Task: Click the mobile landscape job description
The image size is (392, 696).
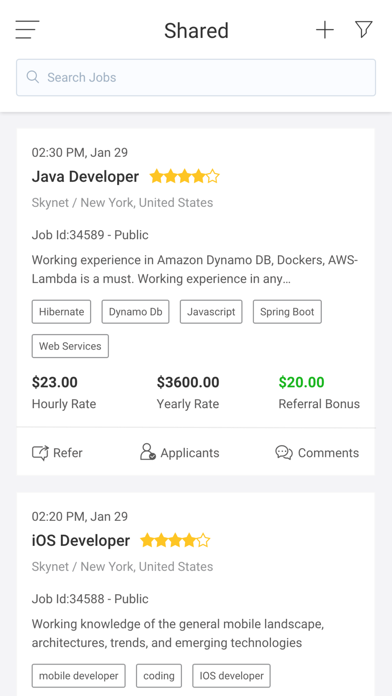Action: [178, 633]
